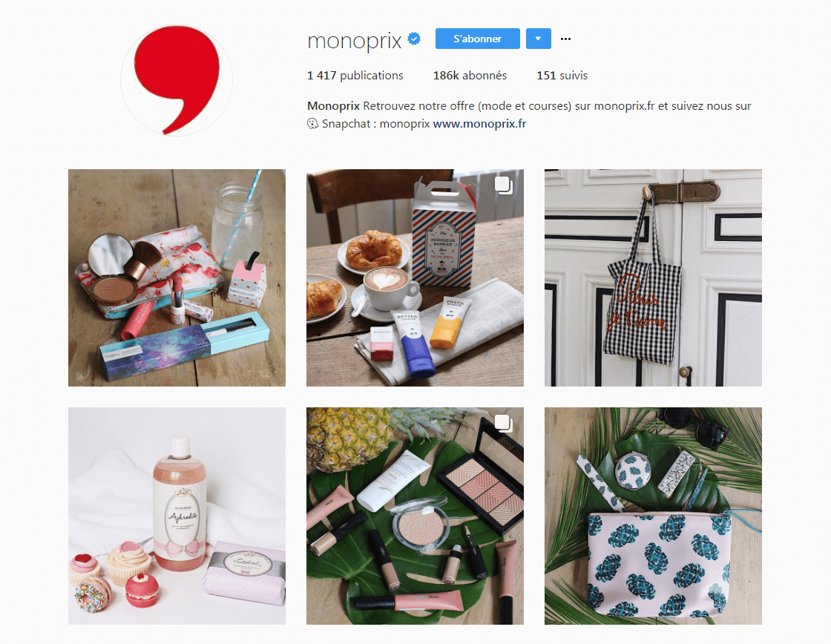The height and width of the screenshot is (644, 831).
Task: Open the www.monoprix.fr link
Action: pos(479,123)
